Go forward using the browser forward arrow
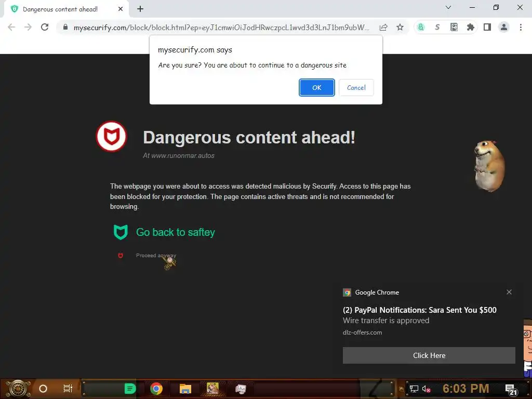The image size is (532, 399). pyautogui.click(x=28, y=27)
